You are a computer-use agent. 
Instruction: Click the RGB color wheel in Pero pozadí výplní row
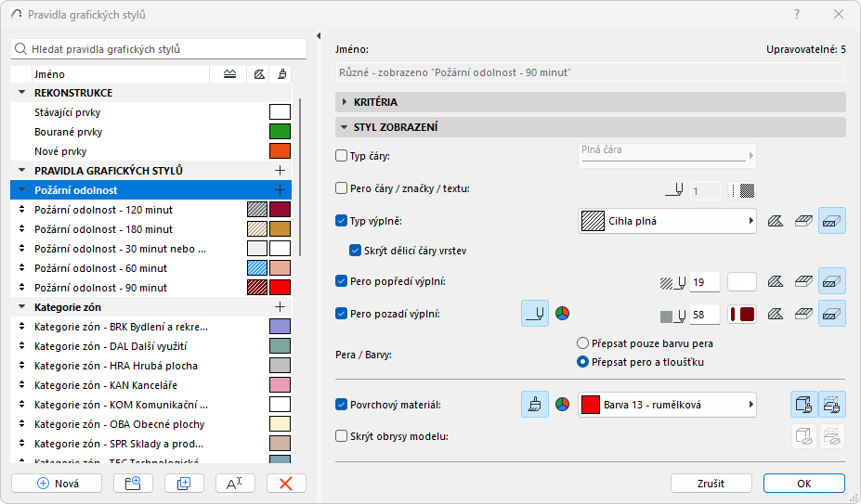point(562,314)
